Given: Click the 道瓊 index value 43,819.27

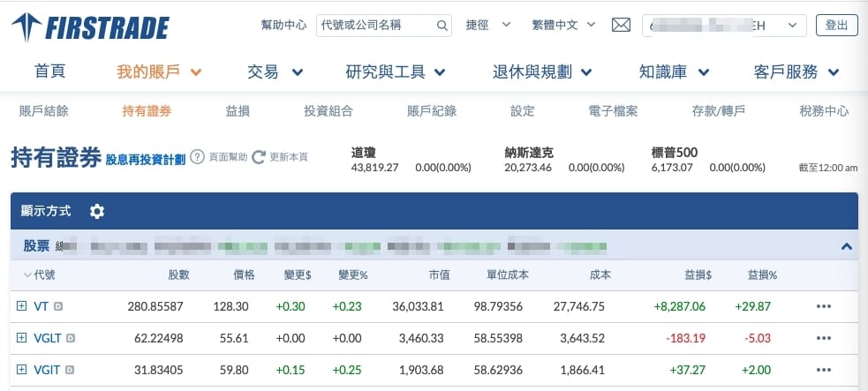Looking at the screenshot, I should (x=374, y=168).
